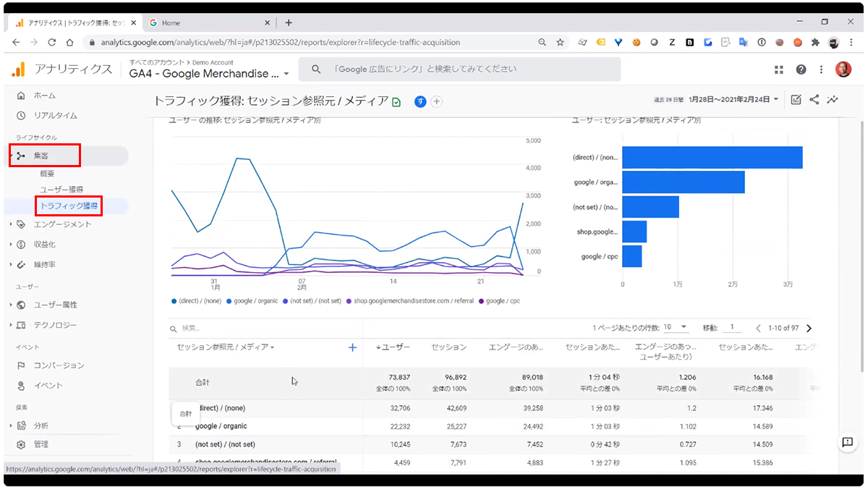
Task: Open the セッション参照元 / メディア dimension dropdown
Action: [x=226, y=347]
